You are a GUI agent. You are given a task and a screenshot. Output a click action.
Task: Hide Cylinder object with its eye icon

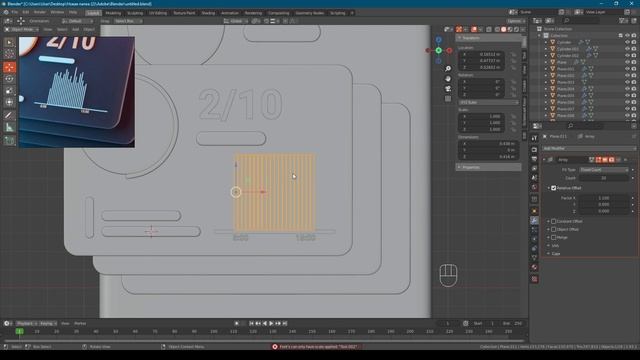pos(627,42)
